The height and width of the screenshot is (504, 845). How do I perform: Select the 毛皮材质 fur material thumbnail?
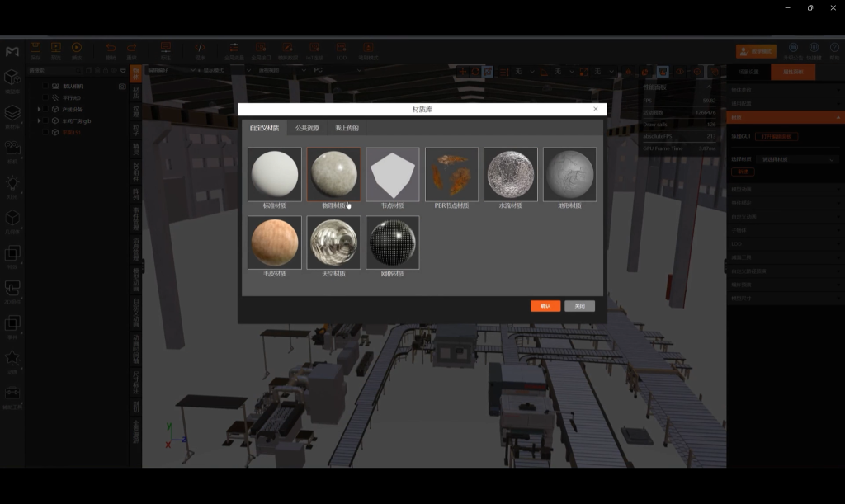coord(275,243)
